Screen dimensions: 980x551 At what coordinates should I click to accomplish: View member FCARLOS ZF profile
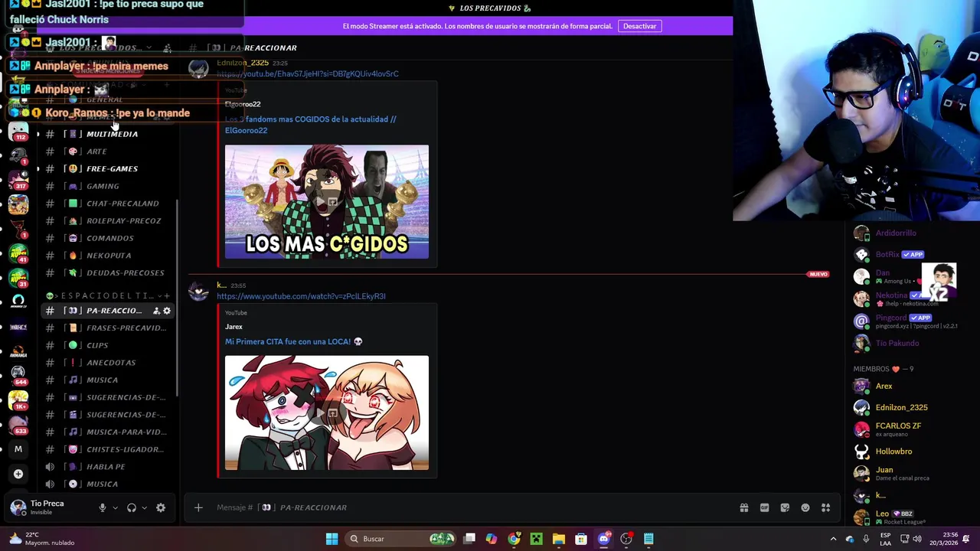click(x=900, y=429)
